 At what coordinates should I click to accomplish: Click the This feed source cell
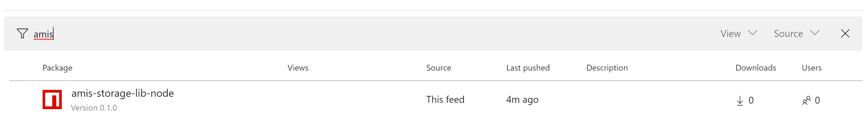(x=445, y=100)
